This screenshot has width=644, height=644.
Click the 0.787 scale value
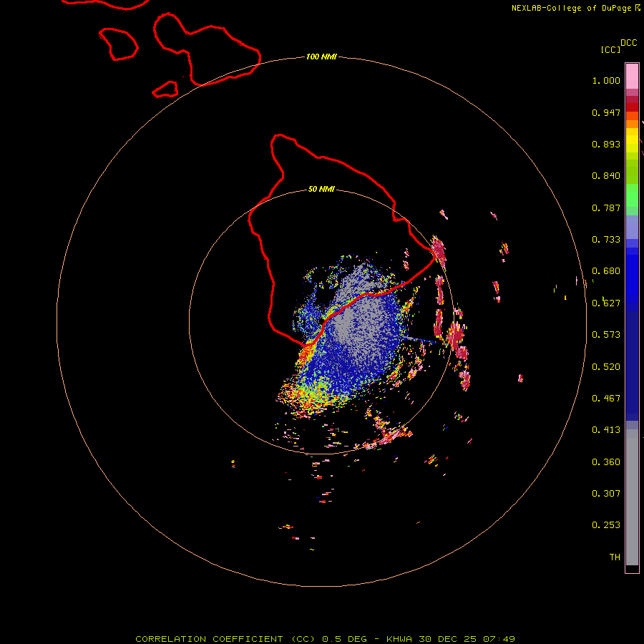pyautogui.click(x=606, y=208)
